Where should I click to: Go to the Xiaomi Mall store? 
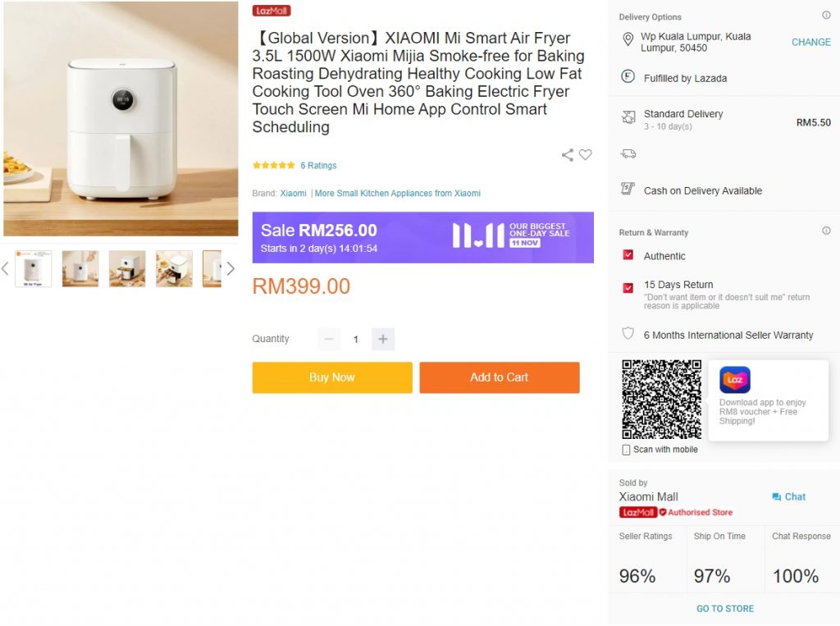tap(725, 609)
